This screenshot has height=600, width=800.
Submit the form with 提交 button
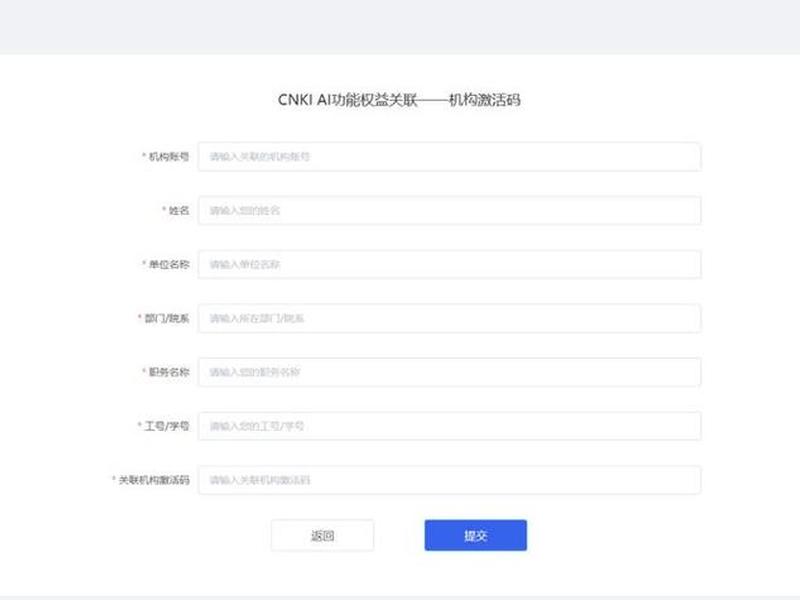click(x=476, y=535)
